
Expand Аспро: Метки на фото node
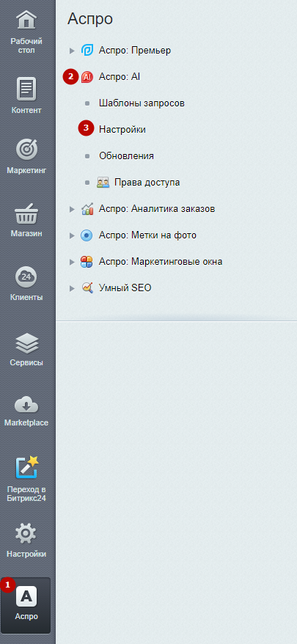point(73,235)
